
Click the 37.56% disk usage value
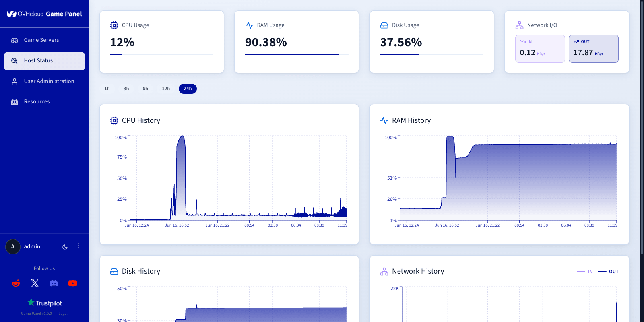tap(401, 42)
